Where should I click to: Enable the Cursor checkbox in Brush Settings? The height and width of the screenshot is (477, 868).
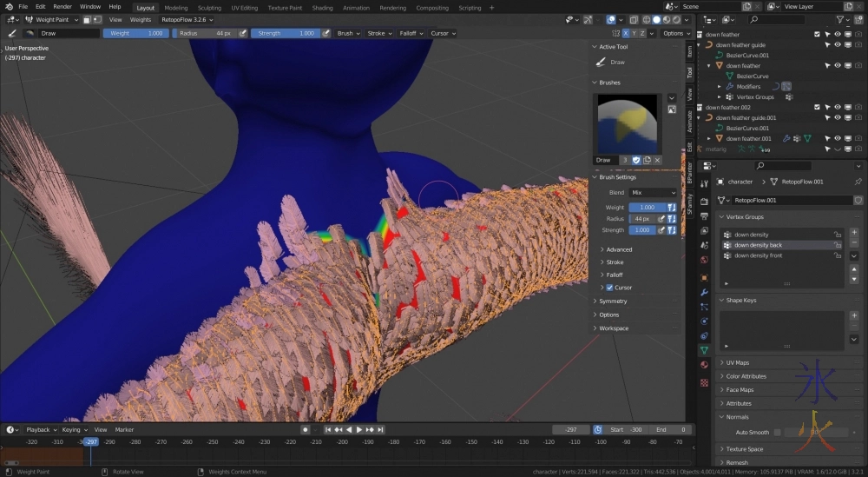point(609,288)
